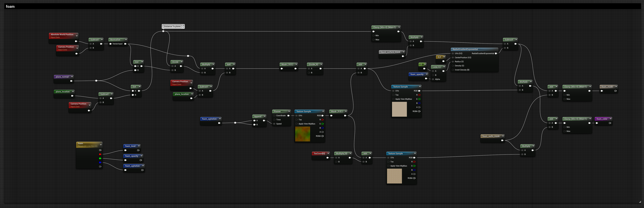The width and height of the screenshot is (644, 208).
Task: Expand the liquid_surface_mask node chevron
Action: 403,52
